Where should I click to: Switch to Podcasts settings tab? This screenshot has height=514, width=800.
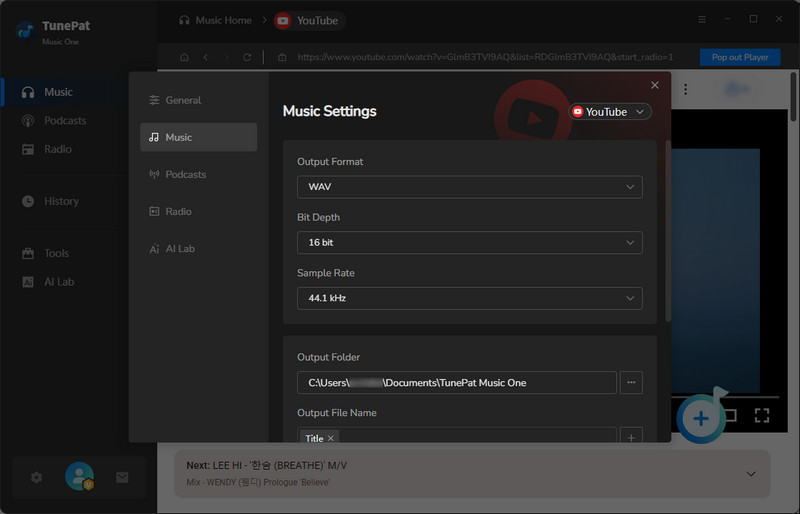pos(185,174)
